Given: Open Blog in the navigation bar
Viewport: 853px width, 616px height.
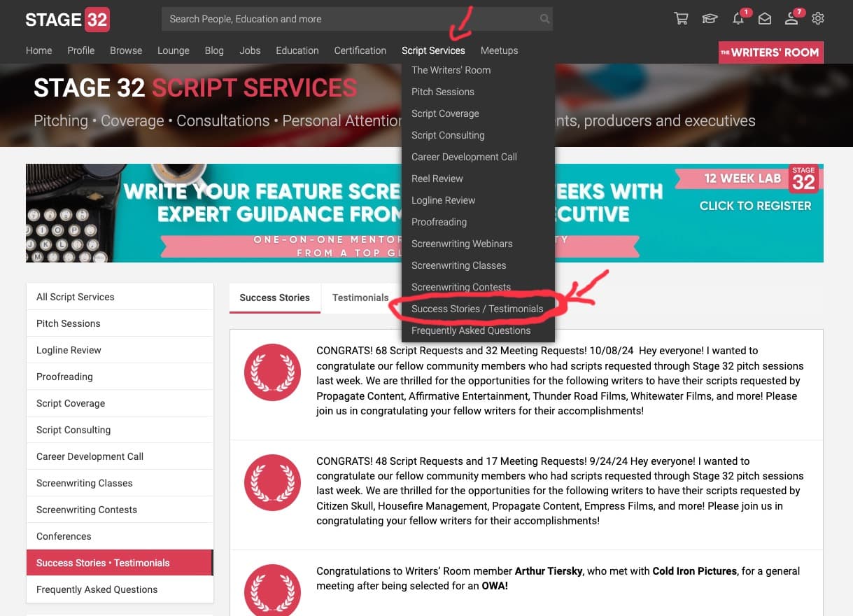Looking at the screenshot, I should (214, 50).
